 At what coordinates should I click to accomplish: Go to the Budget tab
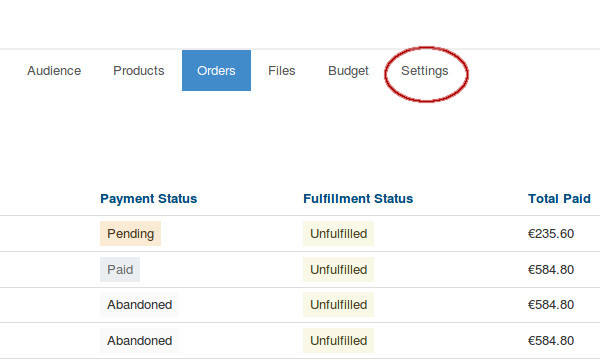pos(348,71)
